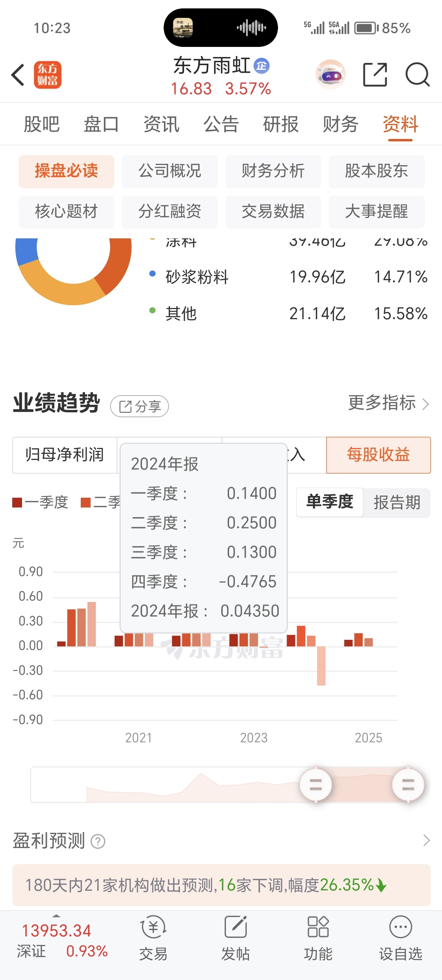Open the 大事提醒 section
Screen dimensions: 442x980
pos(377,212)
